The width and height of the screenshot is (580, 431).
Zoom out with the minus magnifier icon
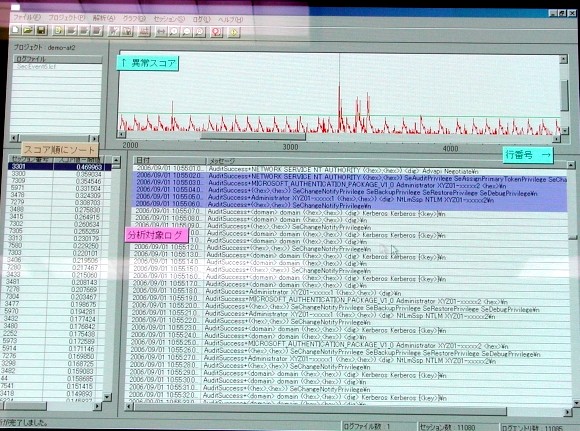coord(186,32)
